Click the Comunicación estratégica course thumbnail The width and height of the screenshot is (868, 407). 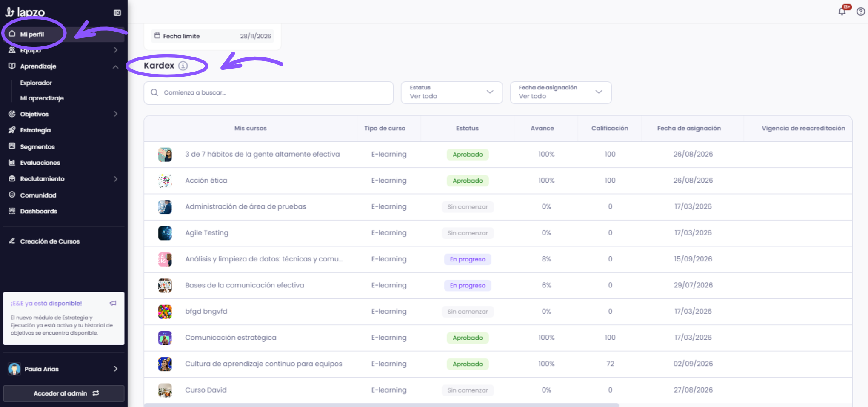(x=165, y=338)
